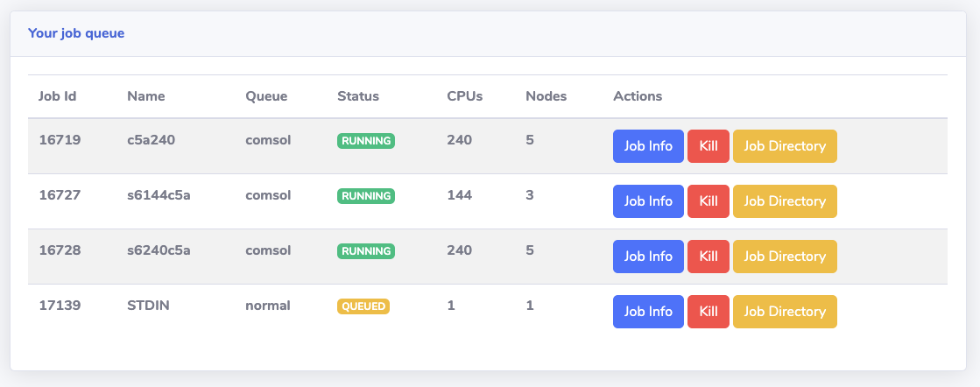Click RUNNING badge for job 16719
This screenshot has width=980, height=387.
tap(366, 141)
